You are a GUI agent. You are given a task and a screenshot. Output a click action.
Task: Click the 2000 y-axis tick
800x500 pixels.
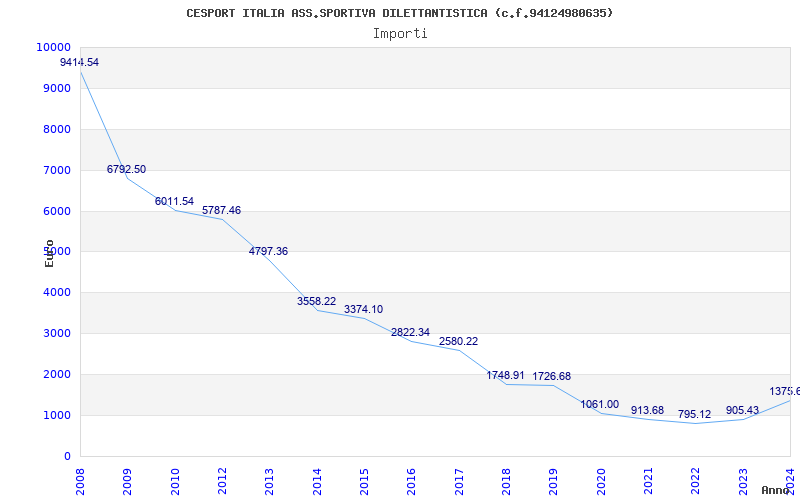point(57,374)
